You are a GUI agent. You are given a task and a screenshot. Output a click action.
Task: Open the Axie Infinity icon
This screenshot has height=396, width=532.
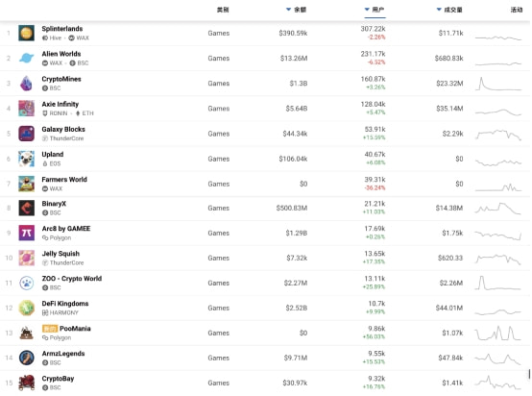26,109
